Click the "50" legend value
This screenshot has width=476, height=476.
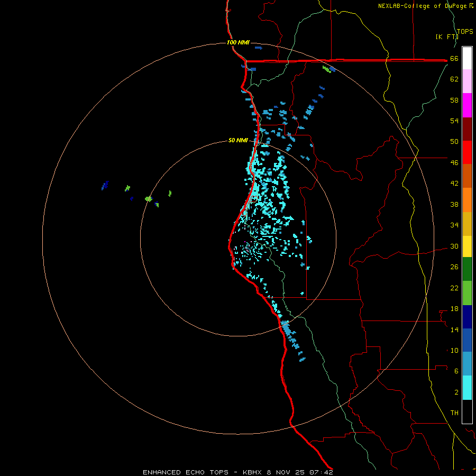tap(454, 142)
